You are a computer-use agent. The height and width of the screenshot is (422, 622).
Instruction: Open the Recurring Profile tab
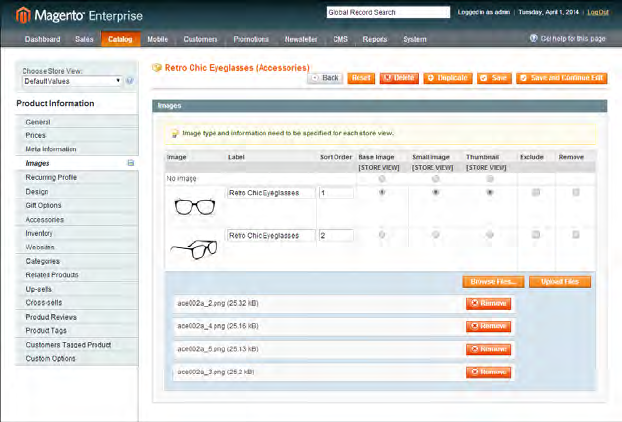[x=77, y=177]
